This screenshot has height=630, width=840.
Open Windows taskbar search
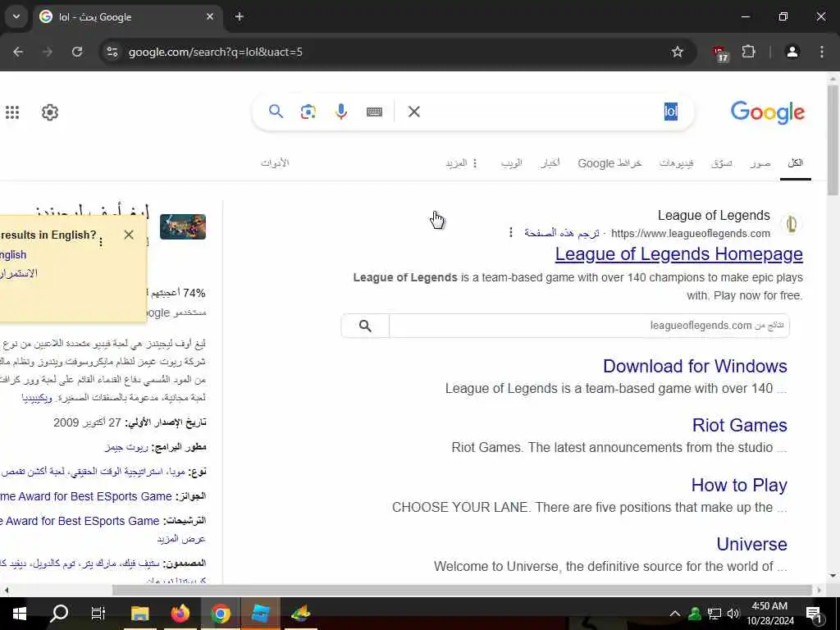[59, 613]
